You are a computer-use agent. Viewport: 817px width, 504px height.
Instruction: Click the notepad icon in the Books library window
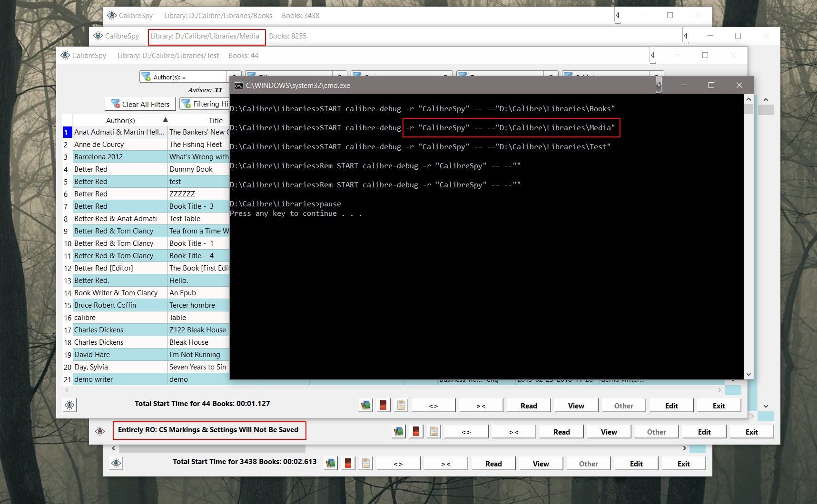coord(366,463)
